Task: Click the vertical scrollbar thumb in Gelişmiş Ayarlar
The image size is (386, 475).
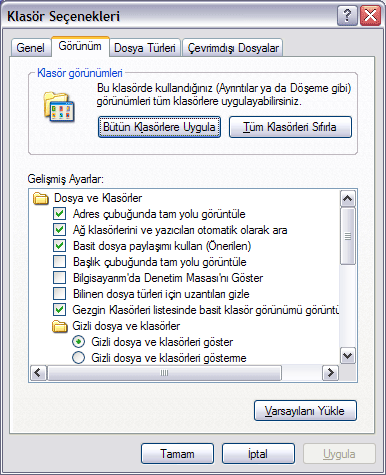Action: (x=348, y=236)
